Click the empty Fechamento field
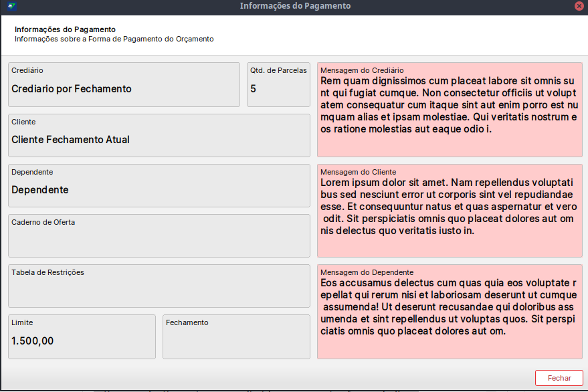 point(237,337)
